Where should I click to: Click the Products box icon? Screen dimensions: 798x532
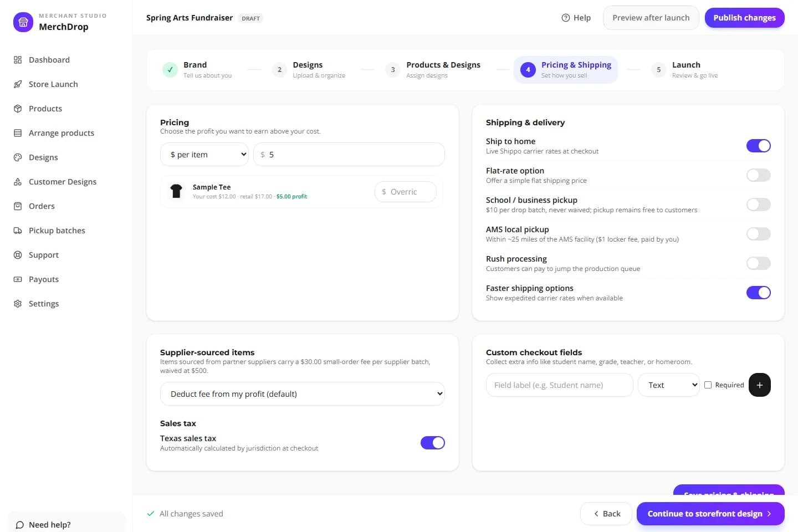pos(18,109)
